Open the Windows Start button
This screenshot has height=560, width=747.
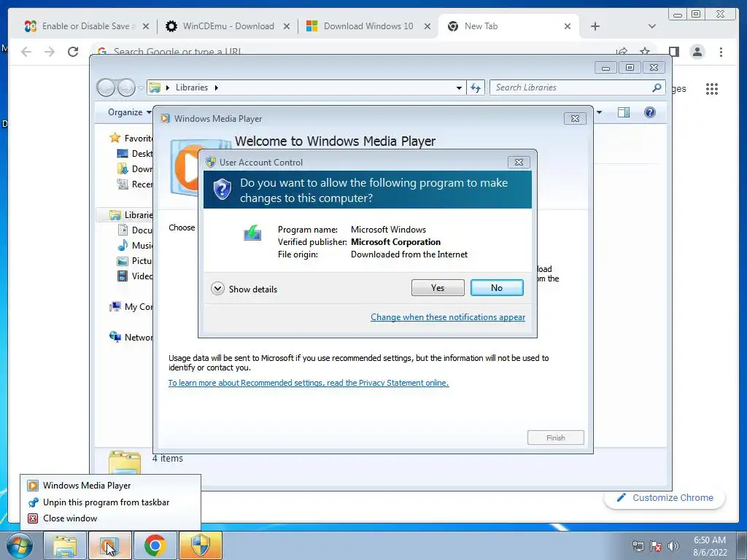point(19,545)
